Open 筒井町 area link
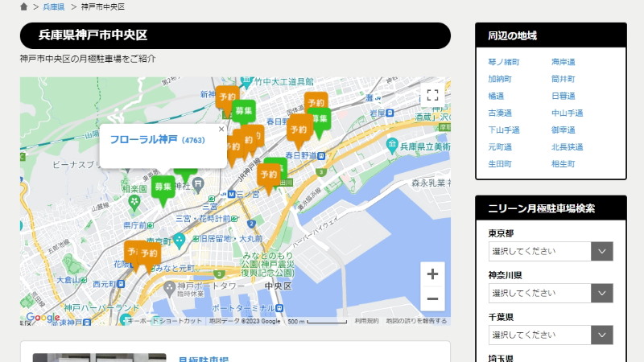This screenshot has width=644, height=362. tap(563, 79)
